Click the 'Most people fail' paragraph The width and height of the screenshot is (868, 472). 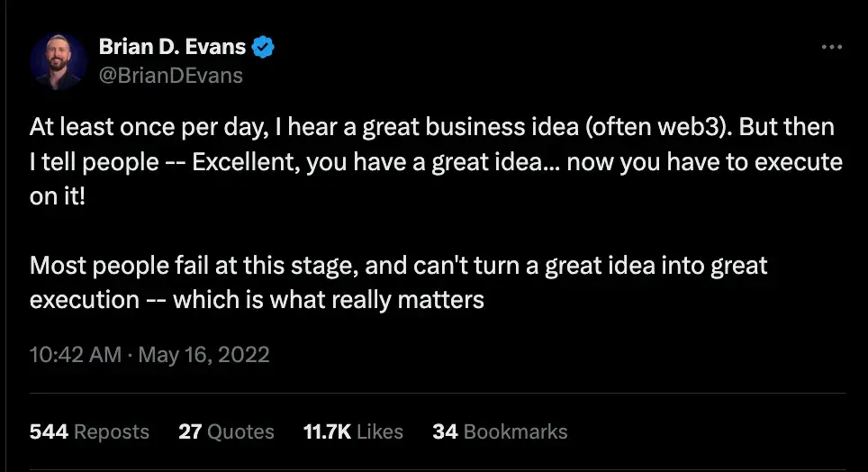tap(396, 266)
